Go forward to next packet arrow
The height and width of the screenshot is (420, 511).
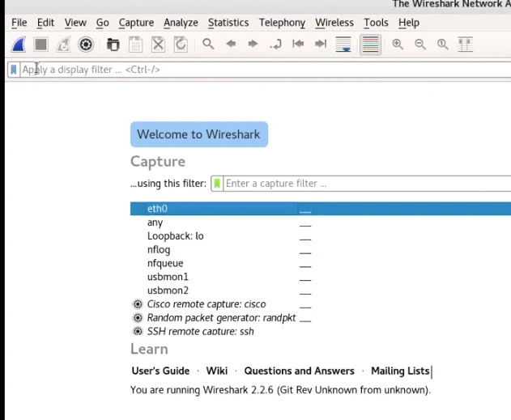[x=253, y=44]
